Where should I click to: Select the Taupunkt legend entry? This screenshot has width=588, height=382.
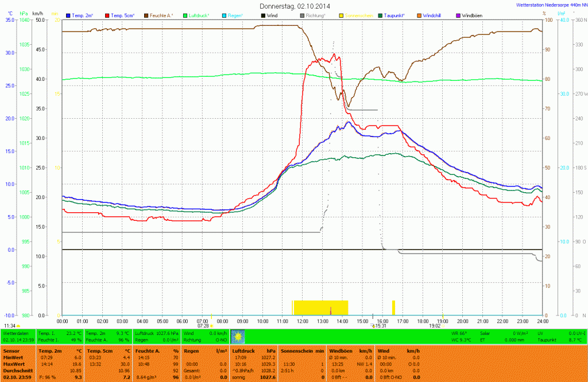(401, 15)
